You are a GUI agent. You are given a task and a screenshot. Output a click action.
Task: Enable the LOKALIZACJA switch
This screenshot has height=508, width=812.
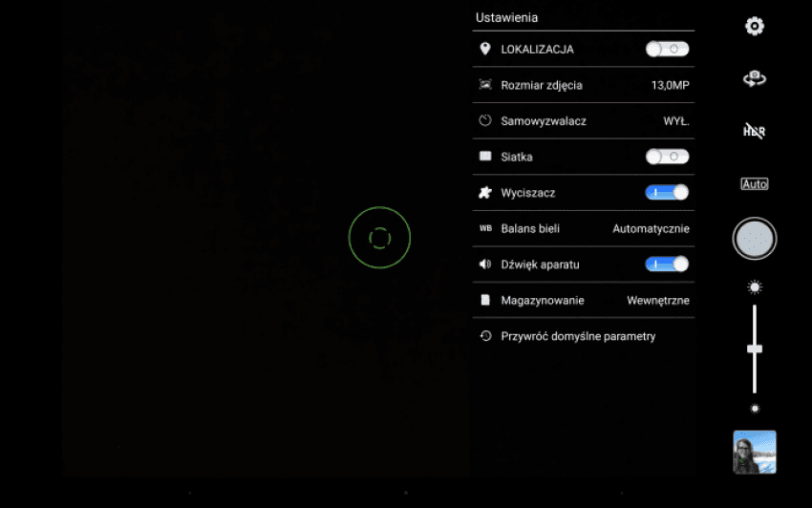coord(667,50)
